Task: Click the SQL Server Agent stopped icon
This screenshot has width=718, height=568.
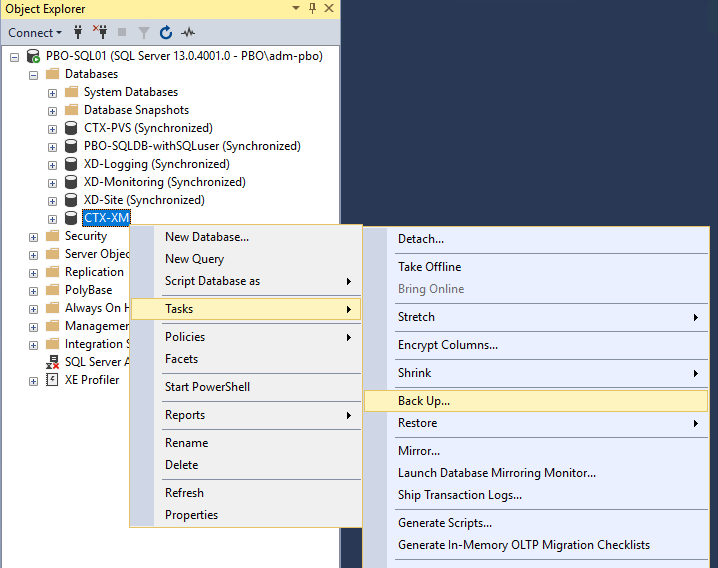Action: [x=52, y=362]
